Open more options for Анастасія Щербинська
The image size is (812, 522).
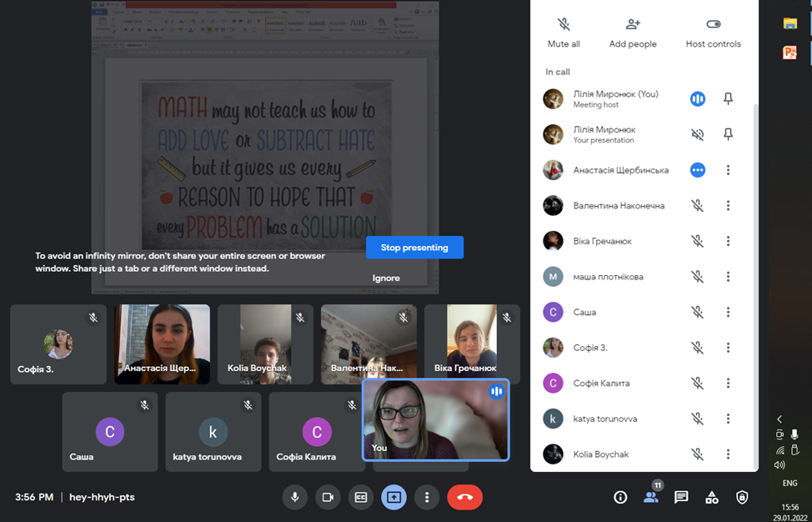tap(728, 170)
